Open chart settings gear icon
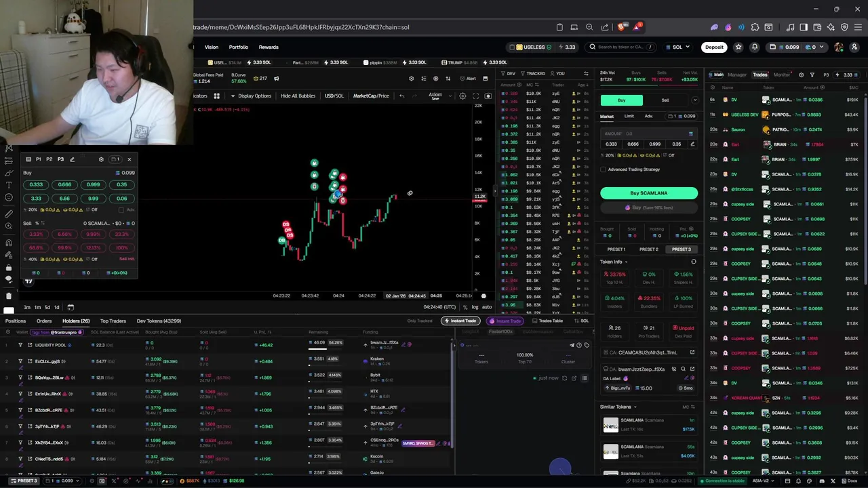The width and height of the screenshot is (868, 488). [x=462, y=96]
